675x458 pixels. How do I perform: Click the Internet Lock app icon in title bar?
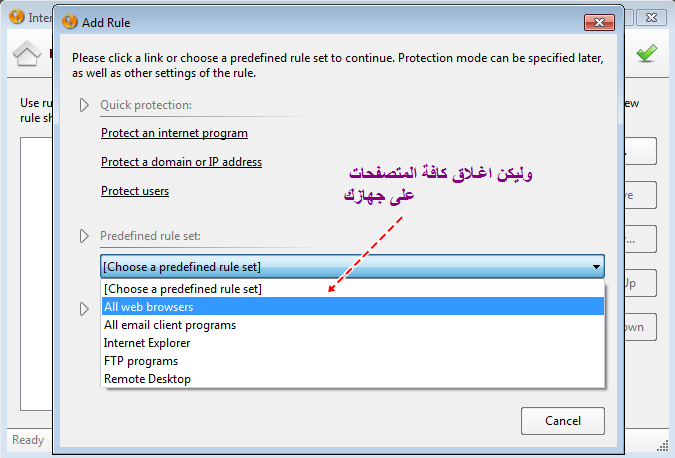(17, 17)
